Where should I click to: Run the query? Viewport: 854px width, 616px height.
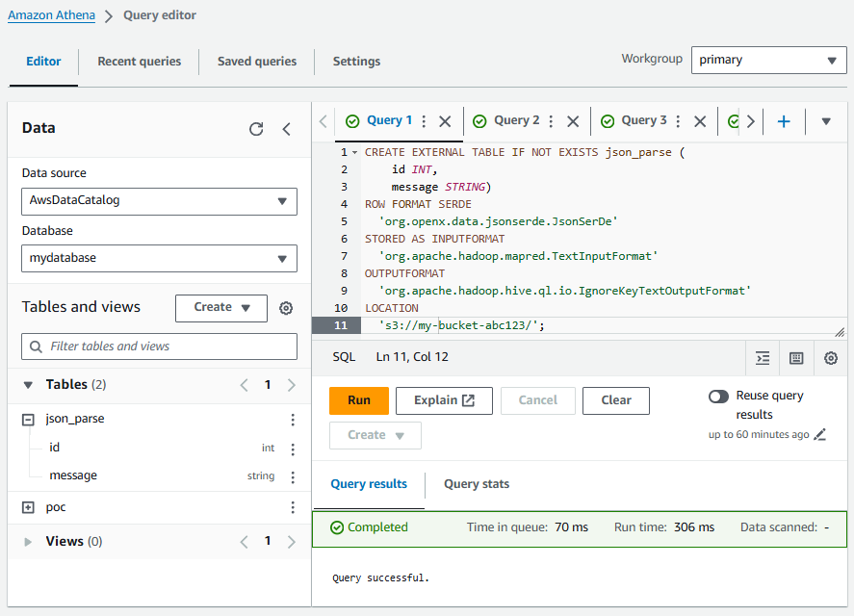[359, 400]
